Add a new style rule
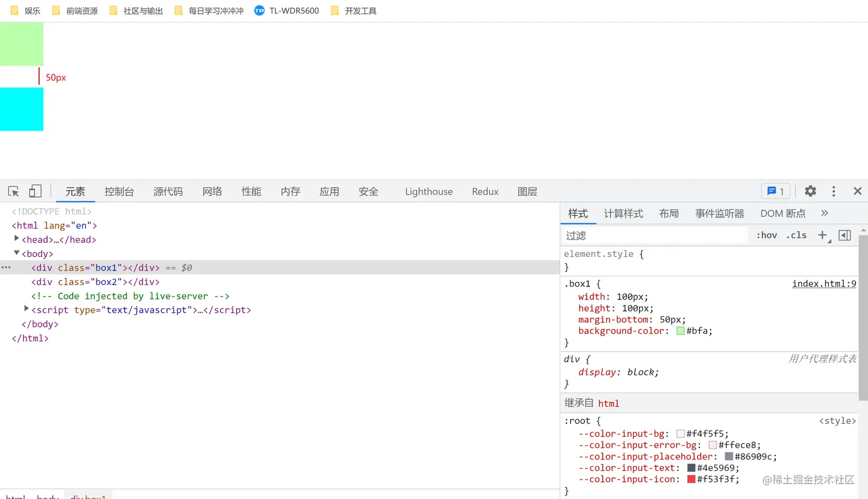This screenshot has width=868, height=499. coord(823,235)
